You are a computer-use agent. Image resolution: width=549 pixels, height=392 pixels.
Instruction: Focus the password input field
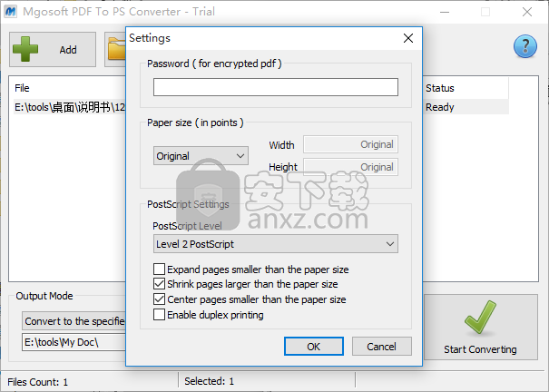tap(276, 87)
